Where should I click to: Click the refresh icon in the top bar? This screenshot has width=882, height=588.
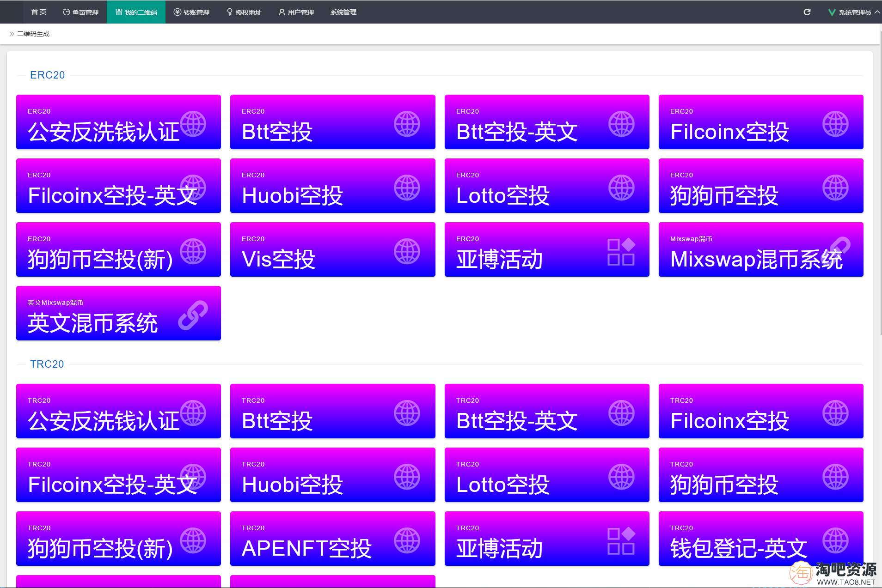(x=807, y=12)
